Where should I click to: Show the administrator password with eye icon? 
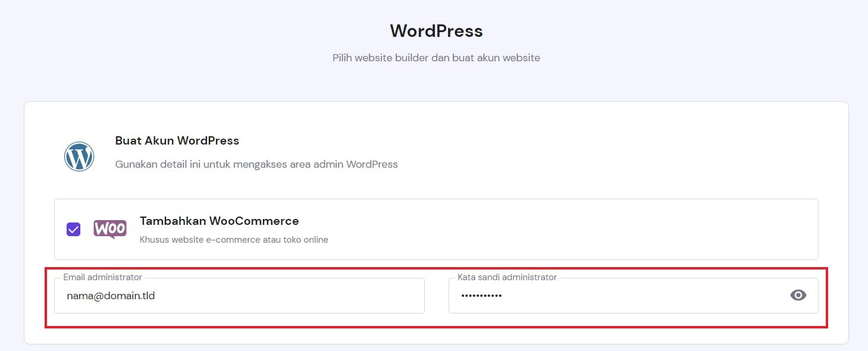coord(798,295)
